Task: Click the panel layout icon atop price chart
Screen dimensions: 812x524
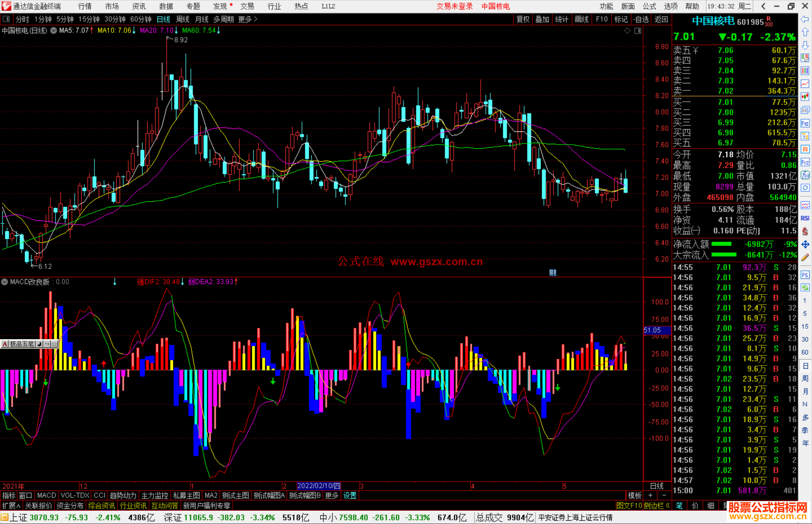Action: click(x=638, y=31)
